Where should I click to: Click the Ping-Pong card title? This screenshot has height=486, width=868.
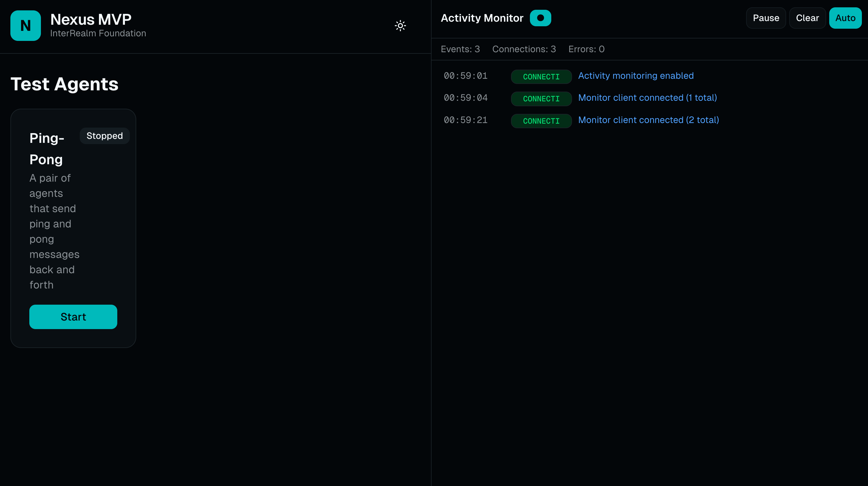coord(46,149)
